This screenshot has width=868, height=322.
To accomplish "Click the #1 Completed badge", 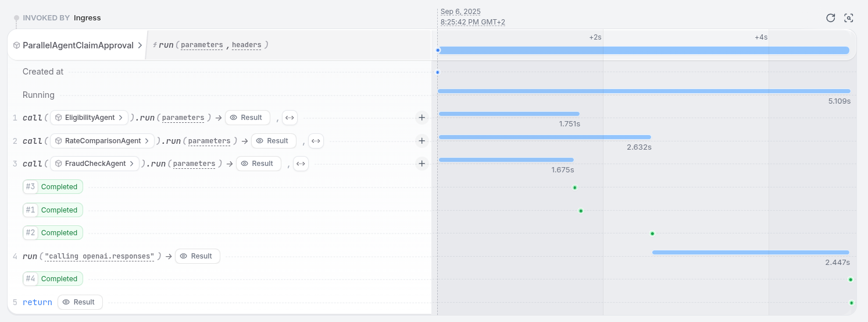I will pos(53,210).
